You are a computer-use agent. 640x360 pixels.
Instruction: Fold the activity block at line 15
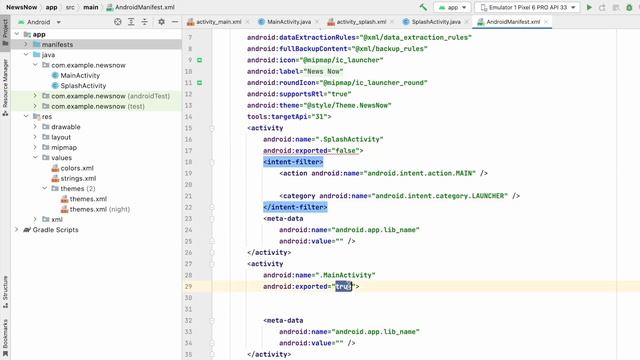pyautogui.click(x=212, y=128)
